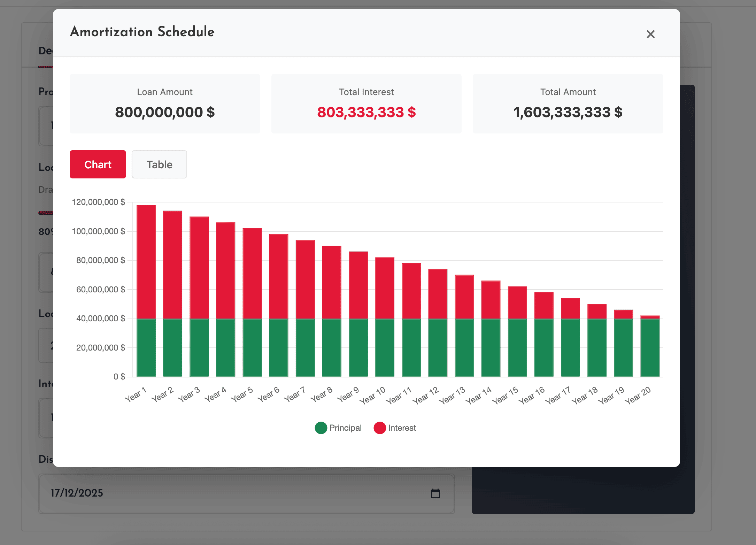Click the Amortization Schedule title text
This screenshot has height=545, width=756.
point(142,32)
